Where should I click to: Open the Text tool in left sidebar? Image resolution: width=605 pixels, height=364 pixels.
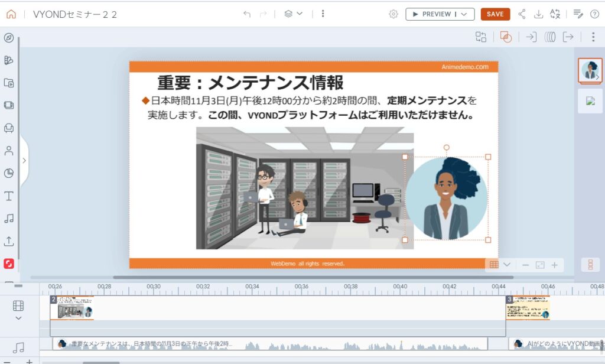[x=9, y=196]
